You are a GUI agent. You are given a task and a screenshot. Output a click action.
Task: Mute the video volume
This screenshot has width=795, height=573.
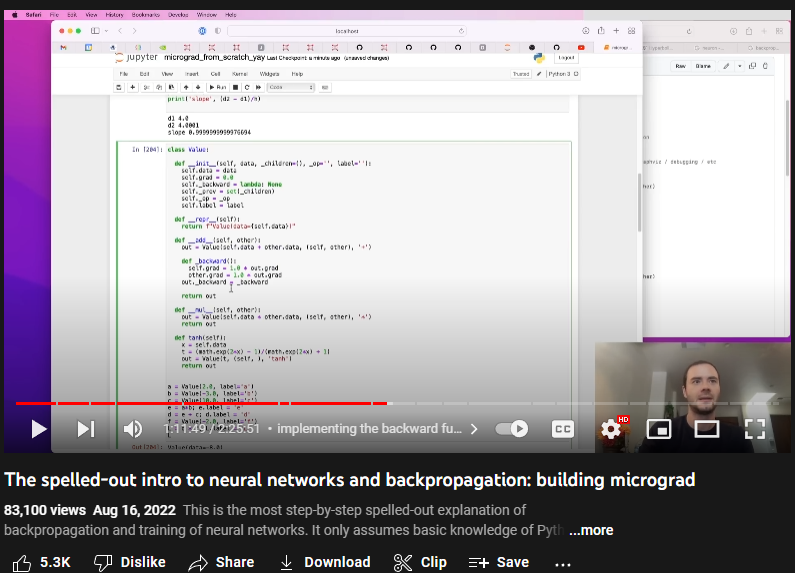(132, 429)
